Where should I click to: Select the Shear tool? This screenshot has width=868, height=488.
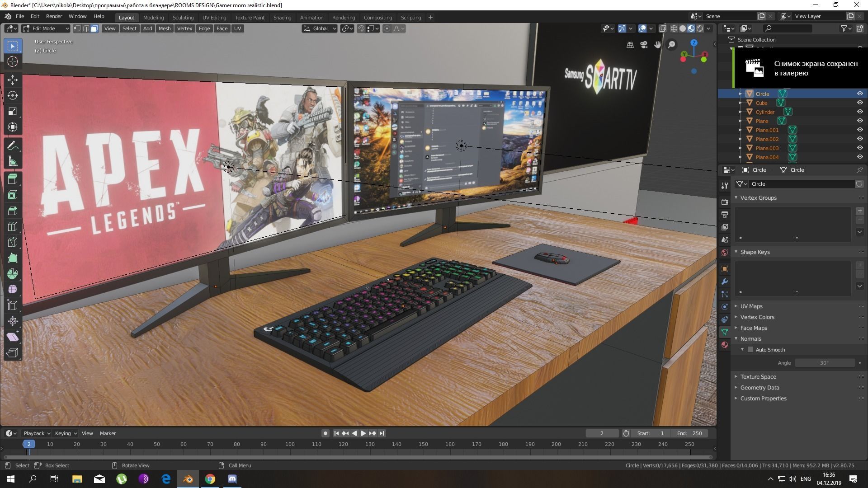pos(13,337)
